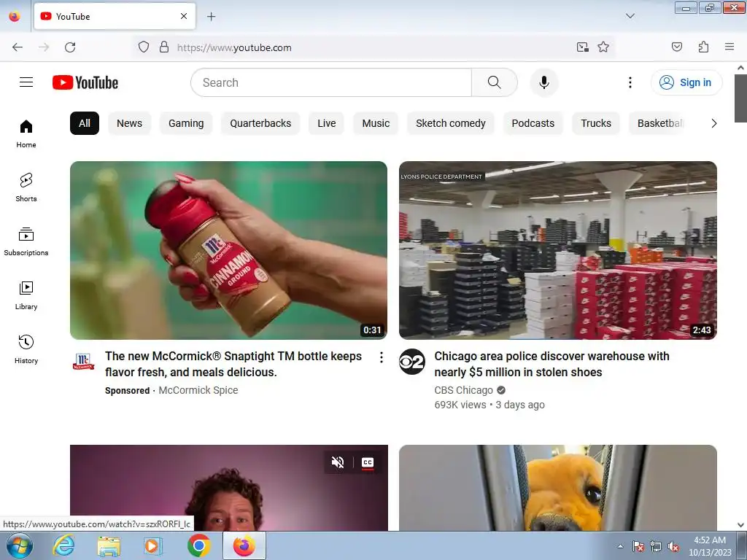Click the scrollbar down arrow

pyautogui.click(x=740, y=525)
